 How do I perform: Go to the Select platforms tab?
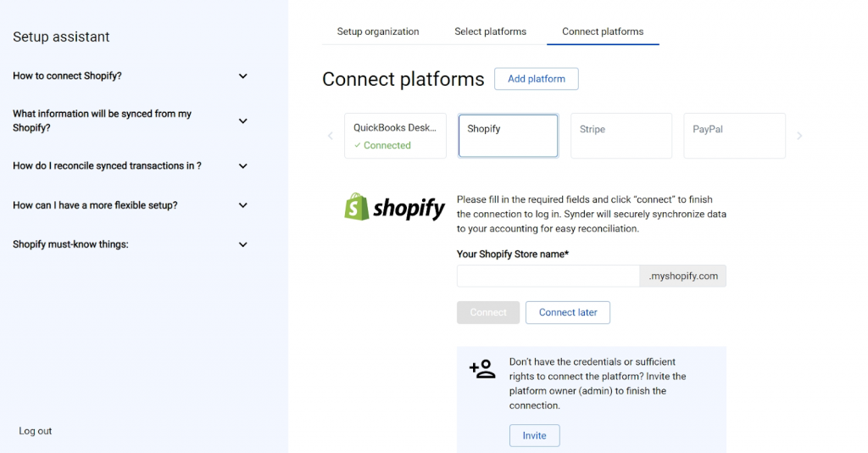click(490, 31)
